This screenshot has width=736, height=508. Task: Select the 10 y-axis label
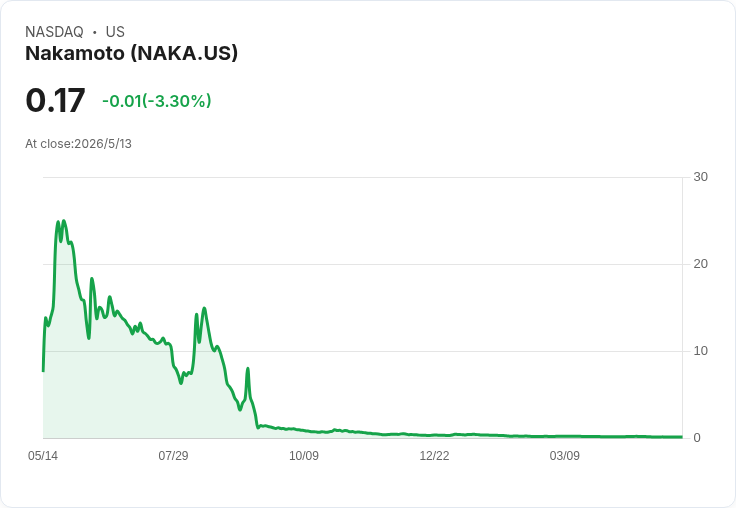[x=700, y=351]
